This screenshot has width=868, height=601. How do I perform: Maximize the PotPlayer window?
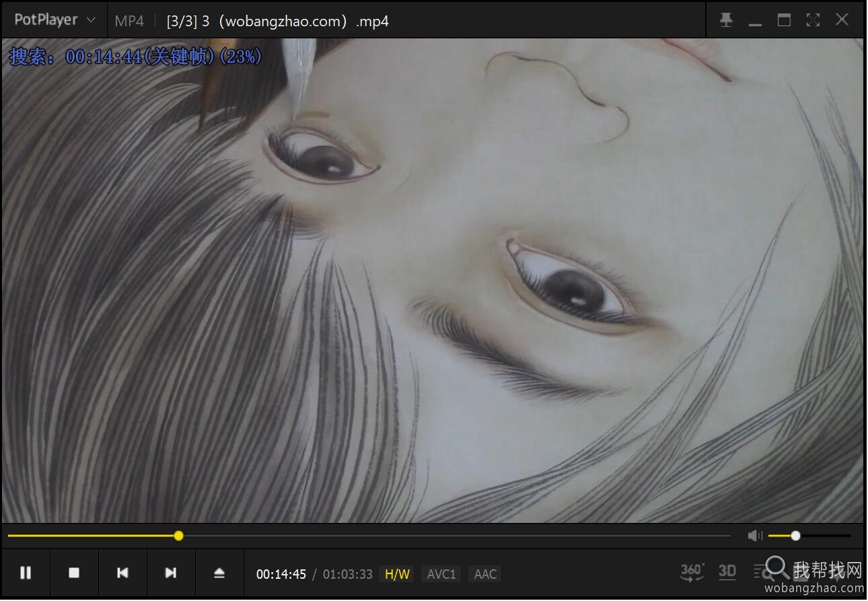coord(784,20)
